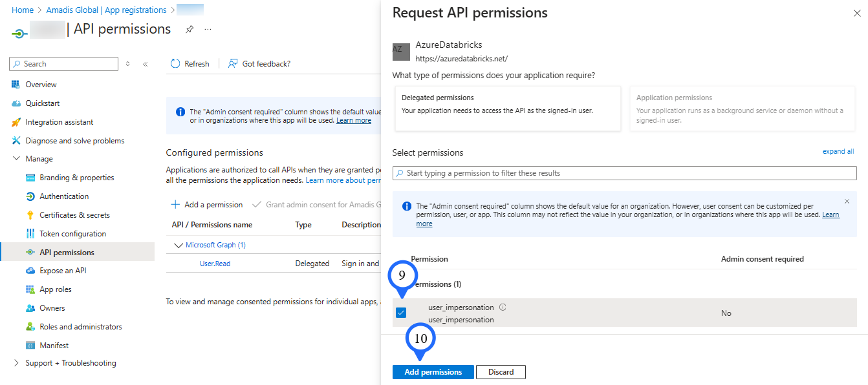
Task: Collapse the sidebar with double-chevron icon
Action: [145, 64]
